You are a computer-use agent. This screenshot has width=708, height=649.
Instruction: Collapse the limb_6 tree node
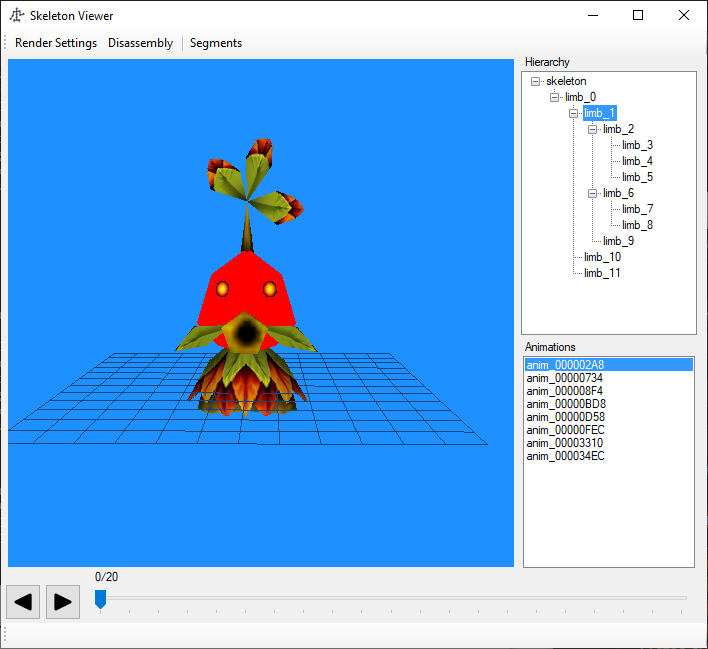[x=592, y=193]
